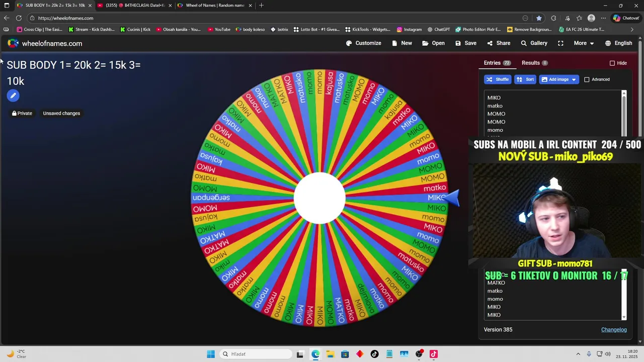644x362 pixels.
Task: Open OBS Studio taskbar icon
Action: point(419,354)
